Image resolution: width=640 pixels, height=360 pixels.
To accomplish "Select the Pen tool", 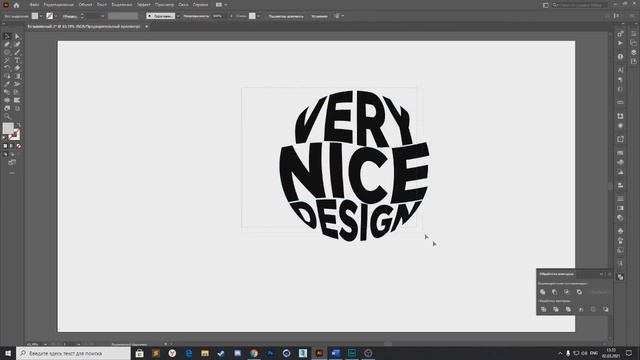I will (x=7, y=44).
